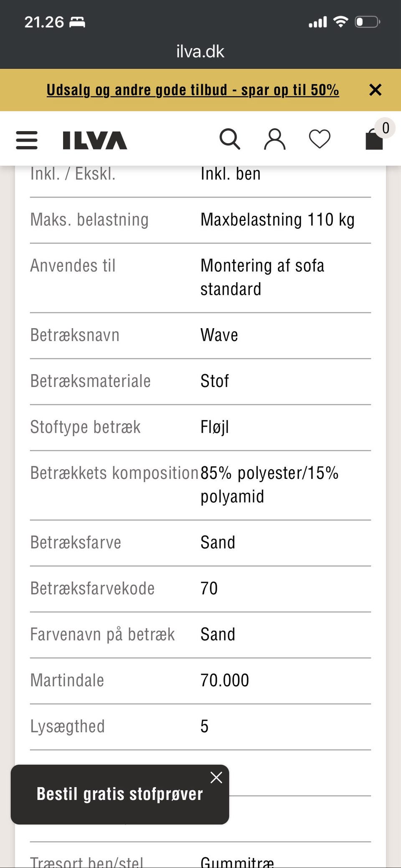This screenshot has height=868, width=401.
Task: Open the user account icon
Action: 275,139
